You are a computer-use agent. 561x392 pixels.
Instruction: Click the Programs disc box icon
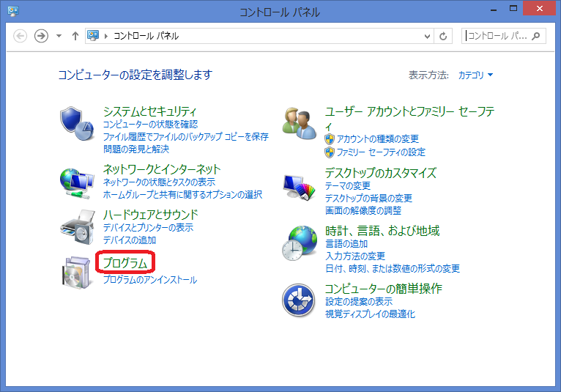[x=76, y=273]
